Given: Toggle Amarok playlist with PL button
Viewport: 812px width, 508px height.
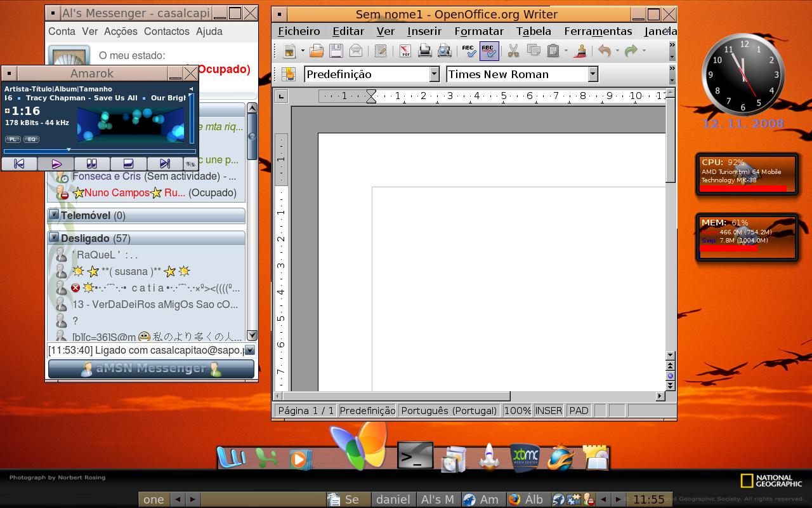Looking at the screenshot, I should (13, 139).
